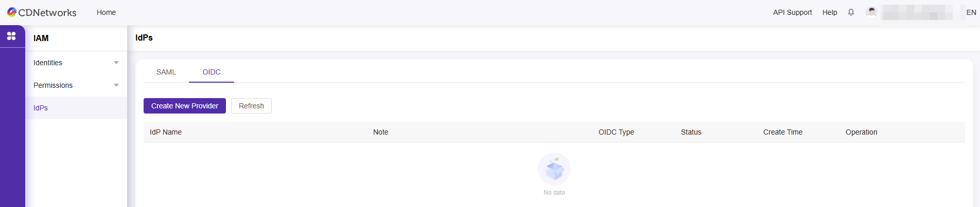Viewport: 980px width, 207px height.
Task: Expand the Identities menu arrow
Action: point(116,63)
